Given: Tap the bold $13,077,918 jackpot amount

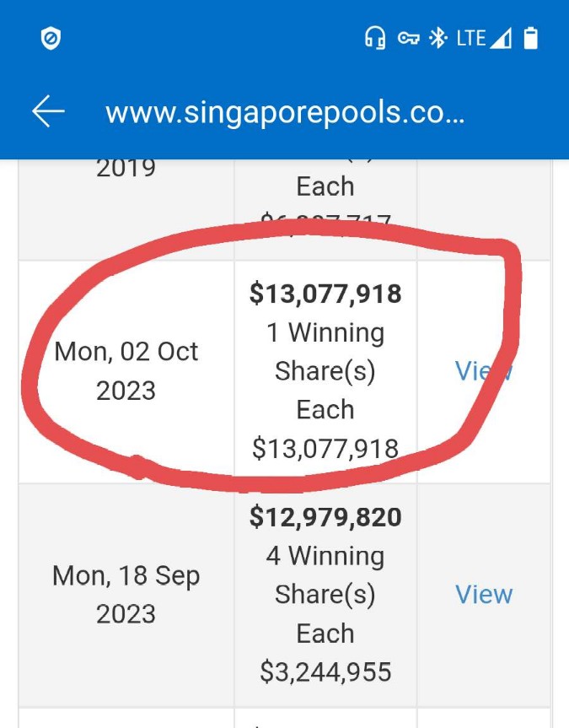Looking at the screenshot, I should [325, 294].
